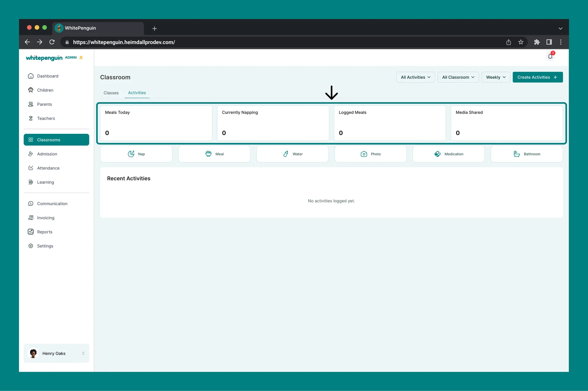588x391 pixels.
Task: Log a Meal activity button
Action: coord(214,154)
